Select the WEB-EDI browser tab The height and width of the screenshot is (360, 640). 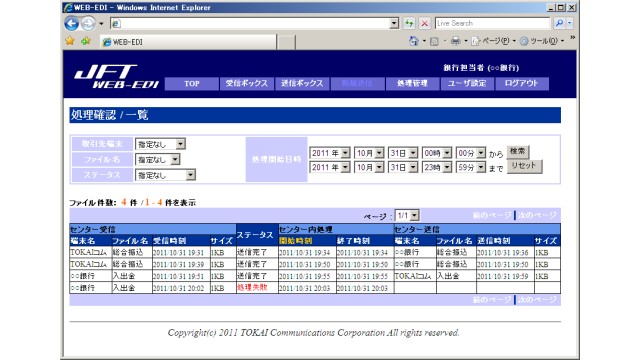click(x=188, y=42)
